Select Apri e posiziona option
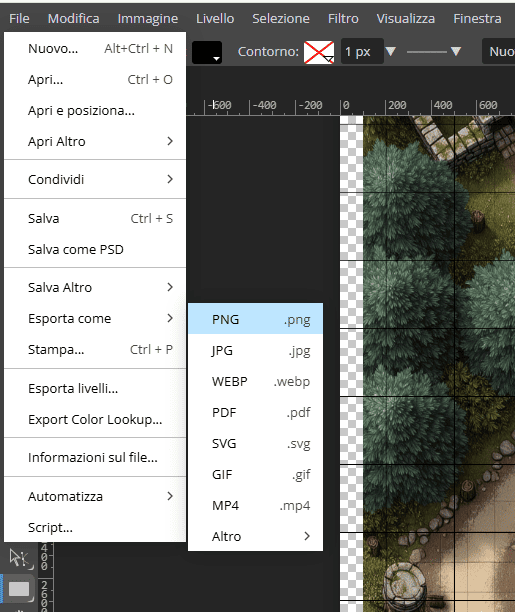The width and height of the screenshot is (515, 612). point(95,110)
